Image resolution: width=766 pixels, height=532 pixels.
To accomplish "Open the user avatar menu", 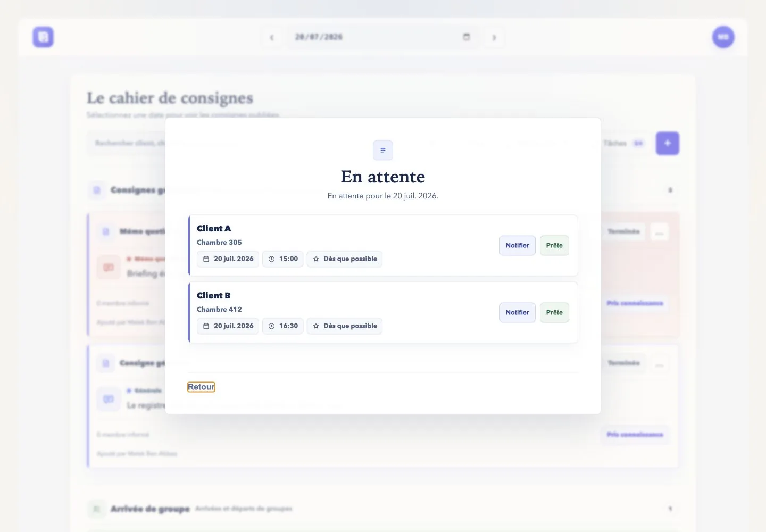I will point(723,37).
